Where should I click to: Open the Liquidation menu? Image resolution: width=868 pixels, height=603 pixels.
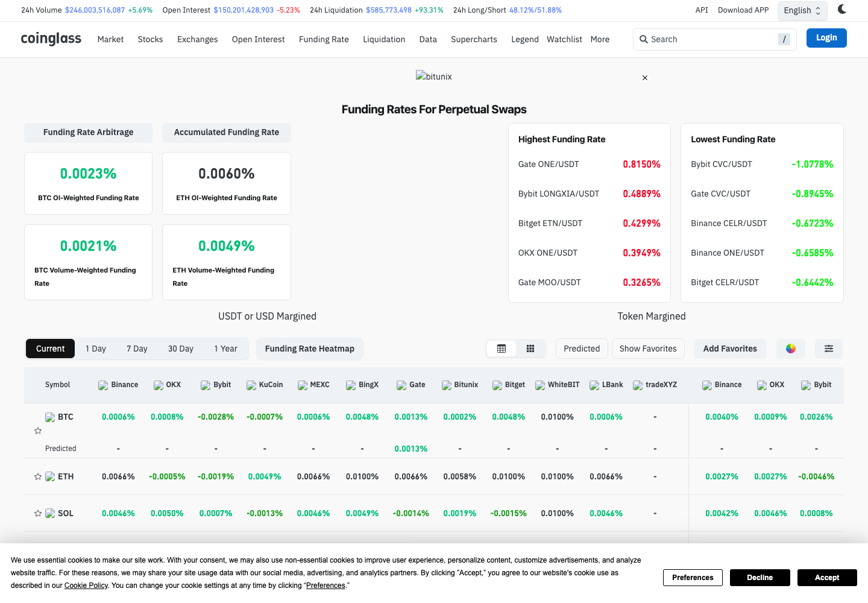[x=384, y=39]
